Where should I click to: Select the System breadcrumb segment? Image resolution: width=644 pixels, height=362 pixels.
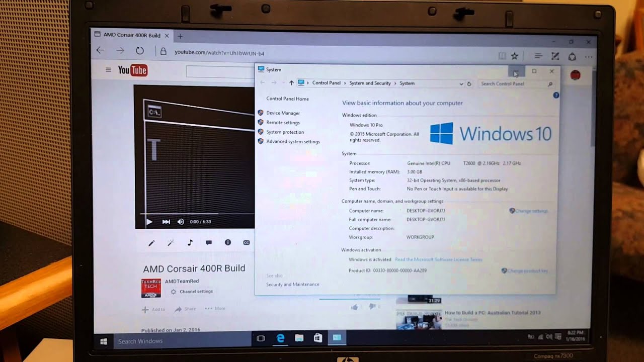click(407, 83)
